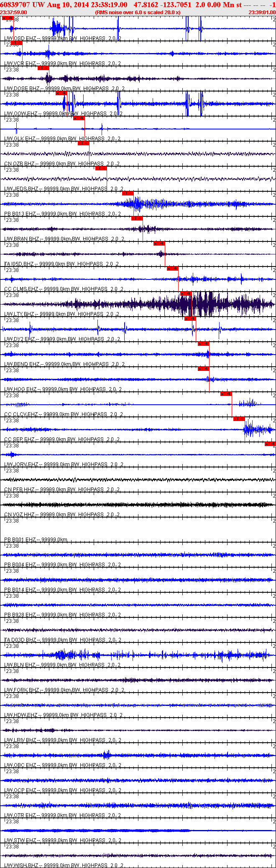Viewport: 276px width, 868px height.
Task: Click the red pick flag on I05D trace
Action: point(159,244)
